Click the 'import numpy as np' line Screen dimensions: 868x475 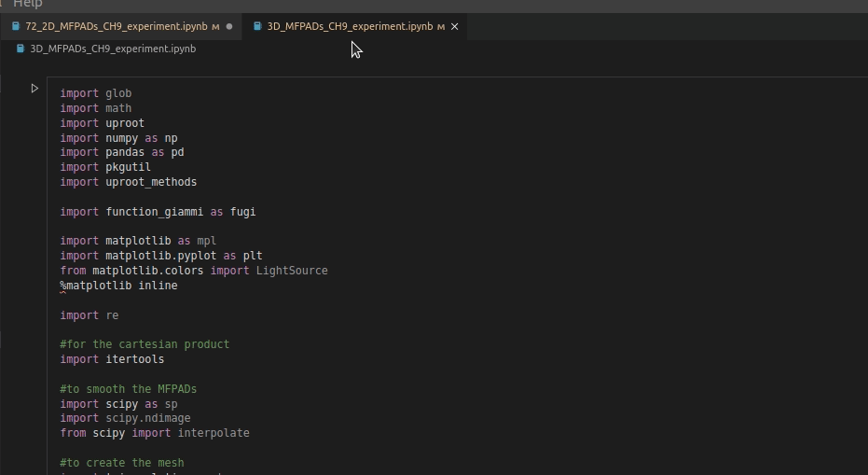tap(118, 138)
